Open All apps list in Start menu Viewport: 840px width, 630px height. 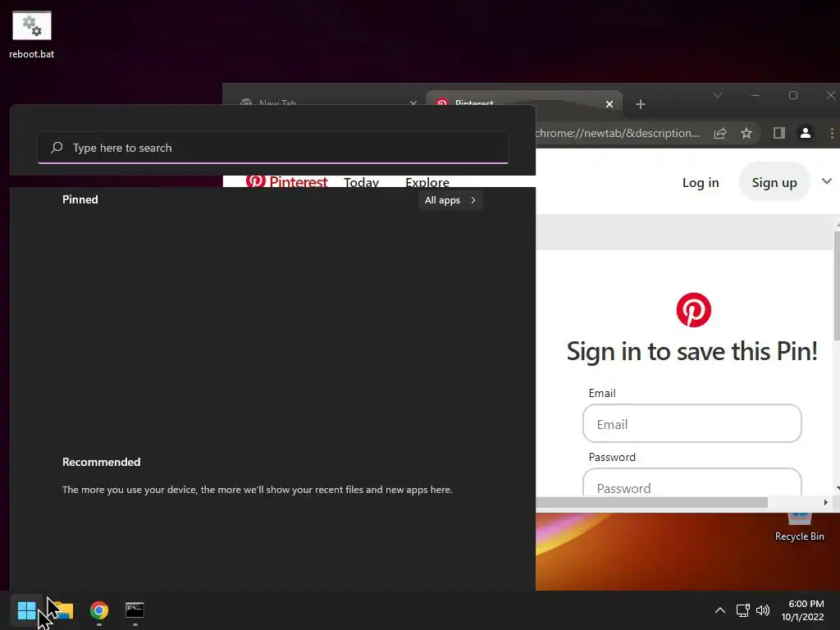450,200
